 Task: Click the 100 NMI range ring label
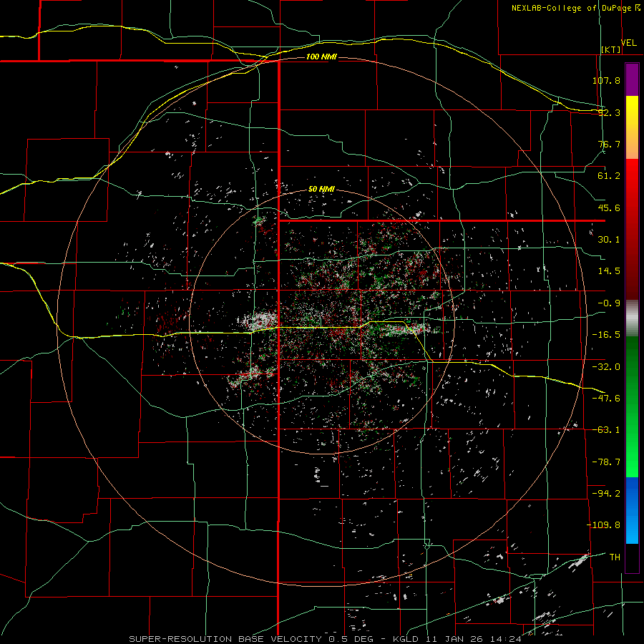(x=321, y=57)
